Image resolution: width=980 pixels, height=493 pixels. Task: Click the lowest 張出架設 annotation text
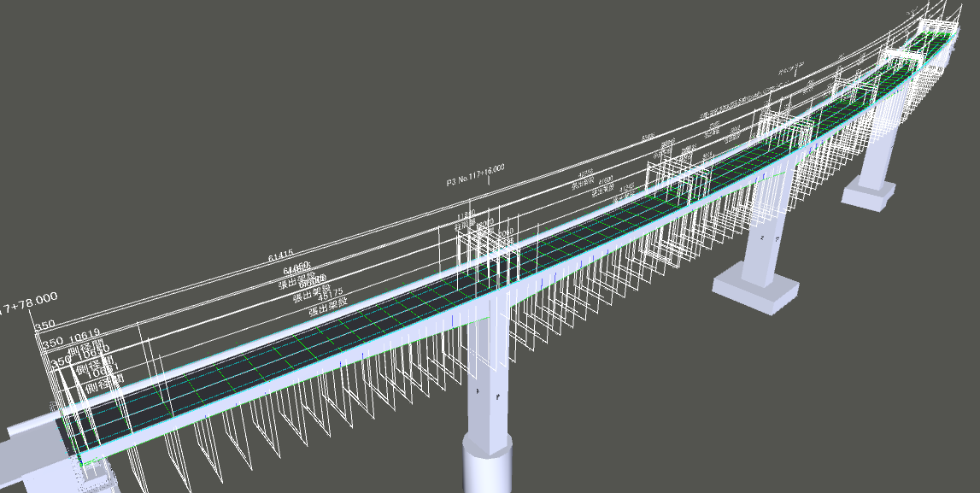click(326, 309)
